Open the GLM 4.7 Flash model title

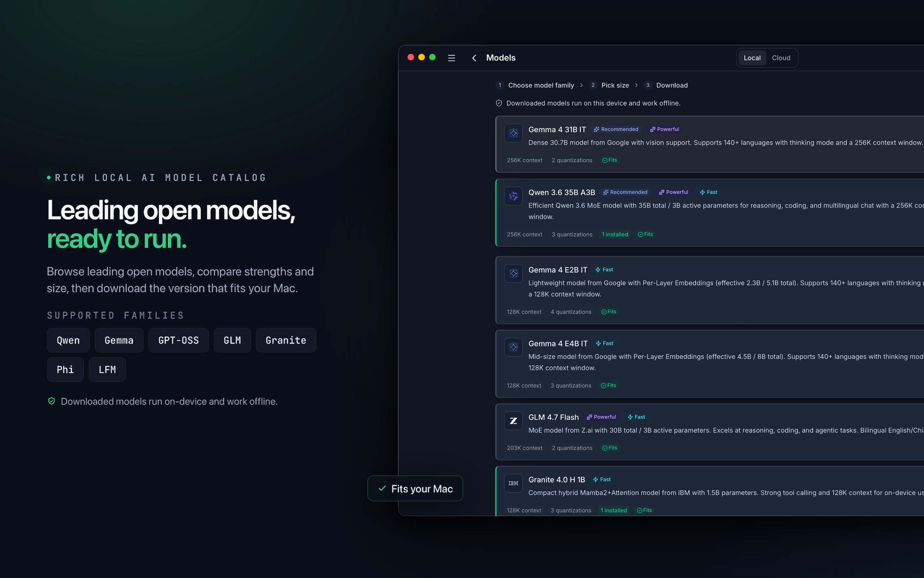point(553,417)
